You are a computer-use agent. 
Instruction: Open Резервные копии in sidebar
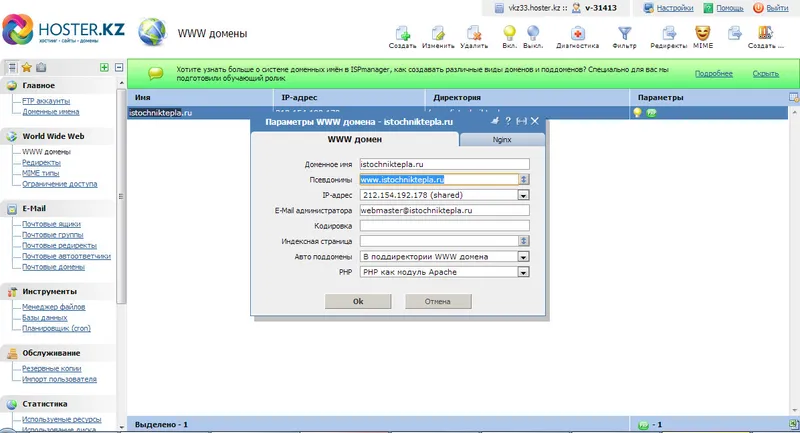pyautogui.click(x=52, y=369)
